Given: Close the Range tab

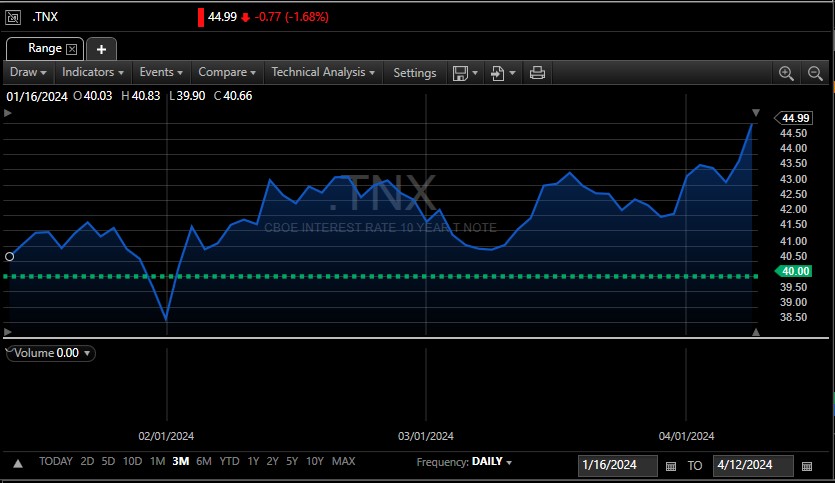Looking at the screenshot, I should 72,48.
